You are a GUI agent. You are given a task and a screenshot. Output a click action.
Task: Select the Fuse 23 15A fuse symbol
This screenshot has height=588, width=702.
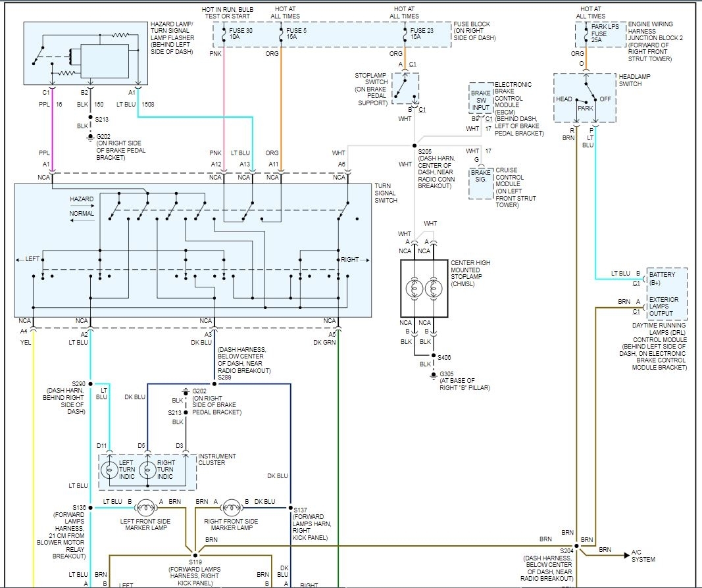[405, 33]
